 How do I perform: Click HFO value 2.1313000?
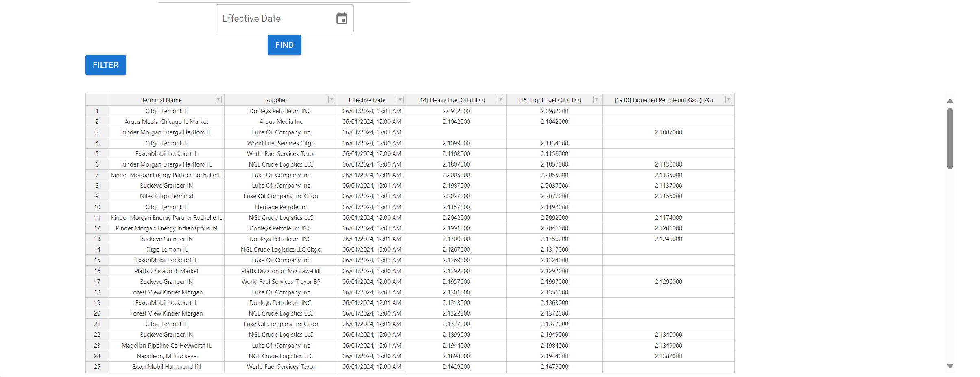tap(456, 303)
